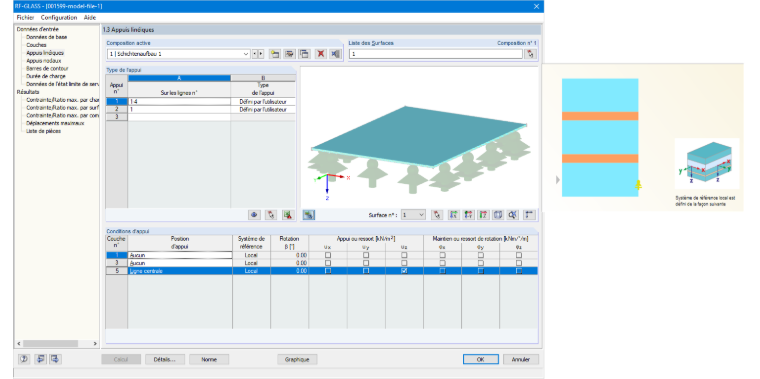760x379 pixels.
Task: Click 'Défini par l'utilisateur' for support 1
Action: pos(263,102)
